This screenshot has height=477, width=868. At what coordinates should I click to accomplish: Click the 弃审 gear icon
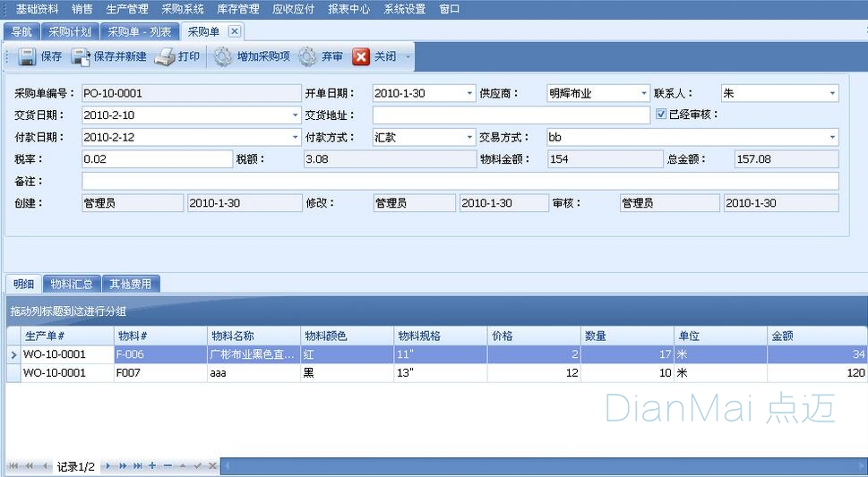(x=307, y=57)
